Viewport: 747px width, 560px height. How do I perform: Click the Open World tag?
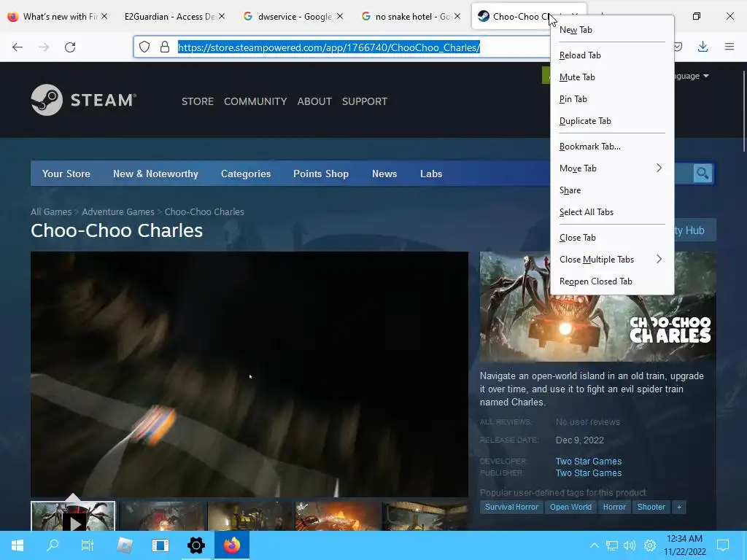[x=570, y=507]
